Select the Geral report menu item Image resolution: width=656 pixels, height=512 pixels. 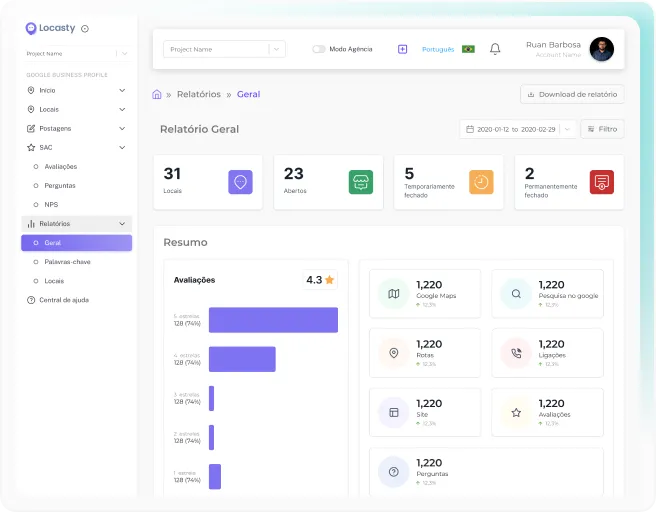77,243
